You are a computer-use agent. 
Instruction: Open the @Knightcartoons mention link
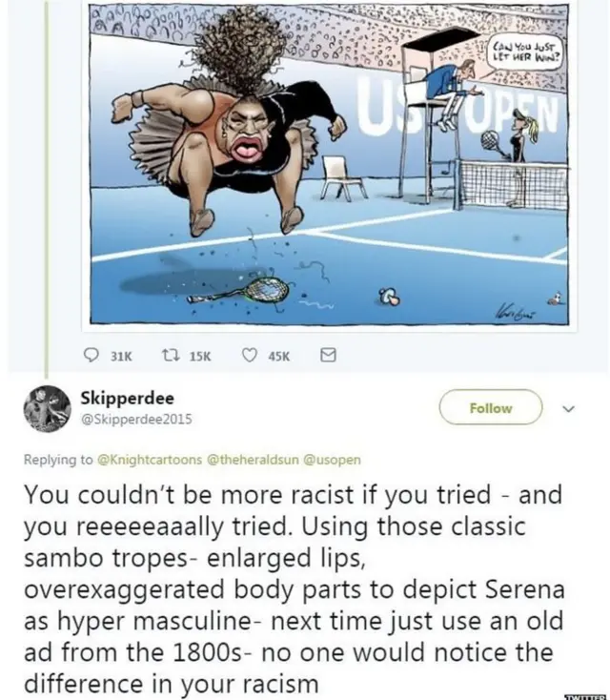point(150,460)
